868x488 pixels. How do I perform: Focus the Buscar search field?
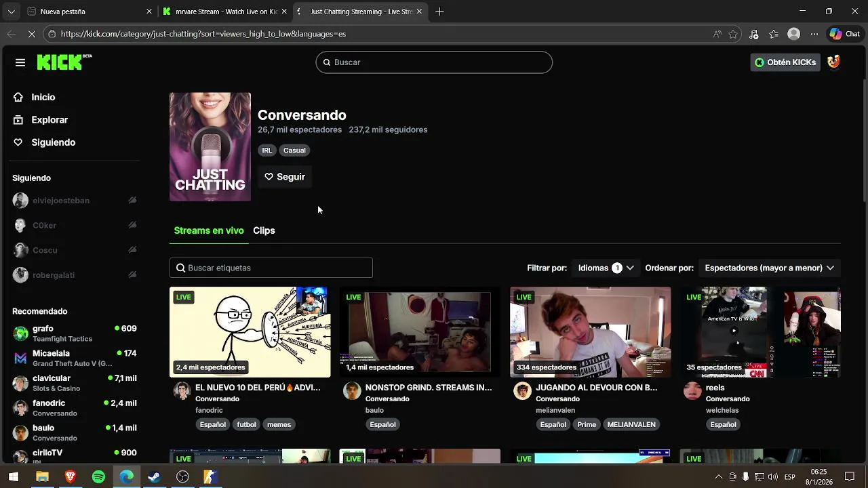pos(434,62)
